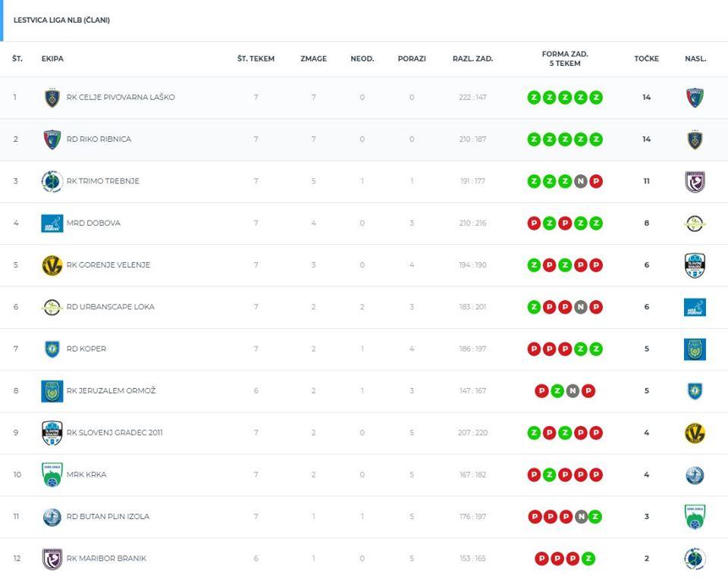The height and width of the screenshot is (579, 728).
Task: Click RK Gorenje Velenje yellow logo
Action: click(52, 265)
